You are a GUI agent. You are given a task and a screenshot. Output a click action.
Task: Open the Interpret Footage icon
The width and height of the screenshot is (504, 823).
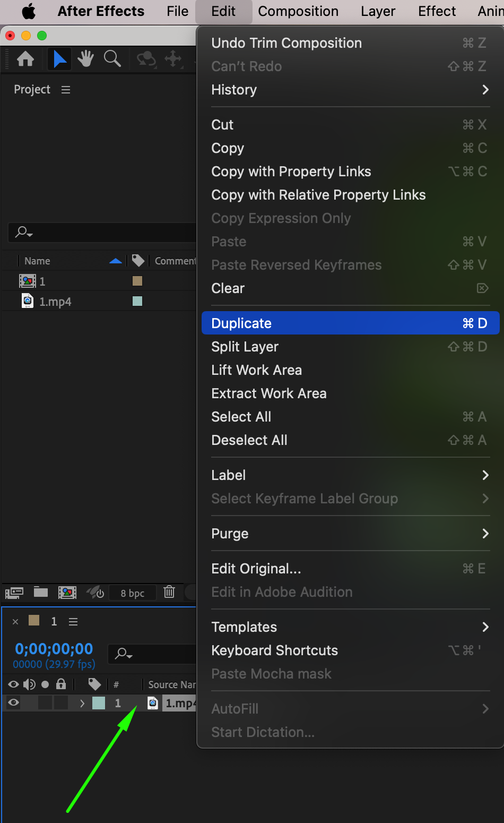tap(14, 592)
